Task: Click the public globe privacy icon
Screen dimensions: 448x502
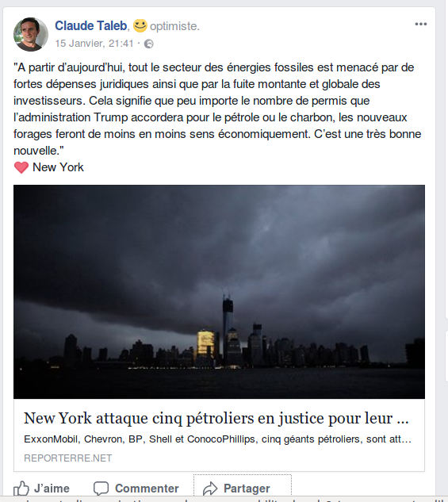Action: pos(149,44)
